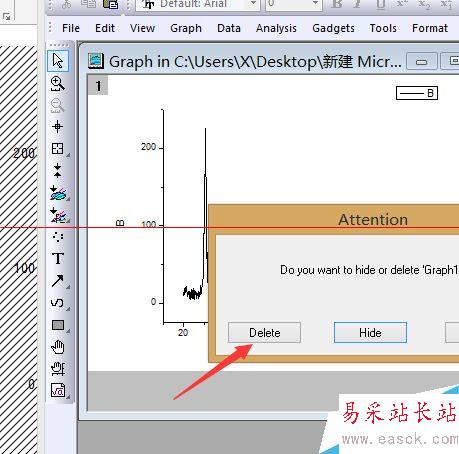Open the File menu
The height and width of the screenshot is (454, 459).
click(71, 28)
